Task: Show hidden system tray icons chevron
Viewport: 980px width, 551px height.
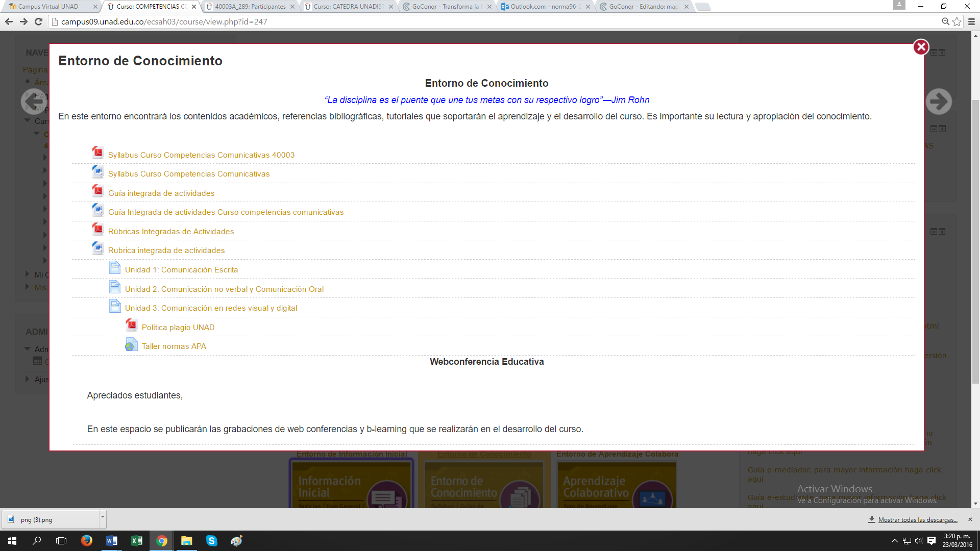Action: 894,541
